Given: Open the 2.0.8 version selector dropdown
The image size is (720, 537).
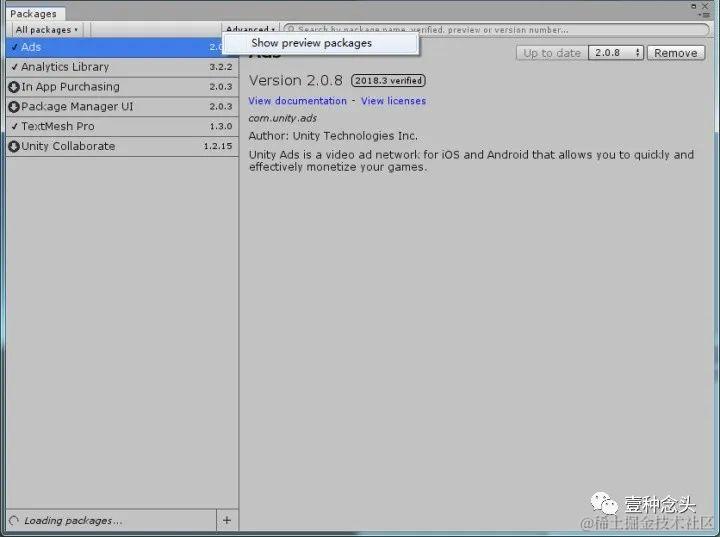Looking at the screenshot, I should [x=616, y=53].
